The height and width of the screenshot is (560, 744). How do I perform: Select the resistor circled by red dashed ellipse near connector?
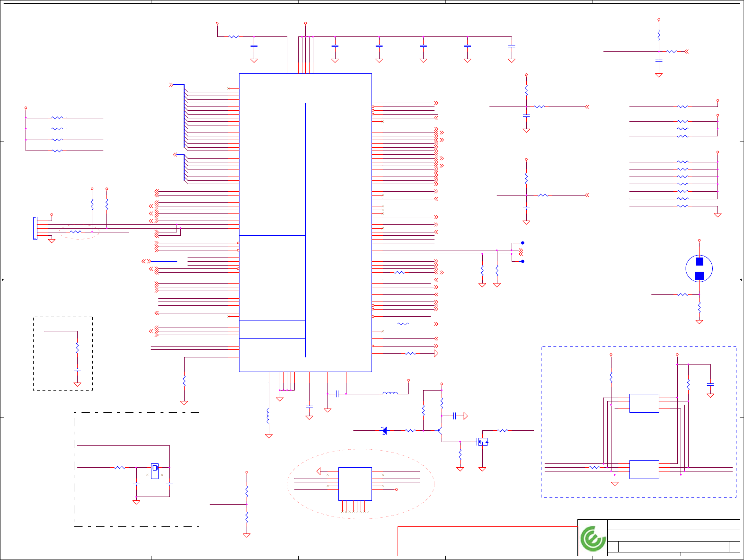point(76,232)
